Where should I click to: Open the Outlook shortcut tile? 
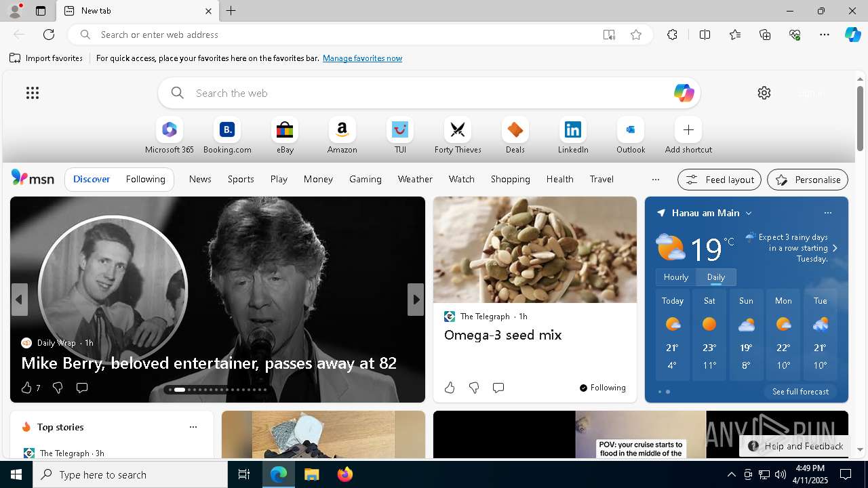click(x=631, y=136)
